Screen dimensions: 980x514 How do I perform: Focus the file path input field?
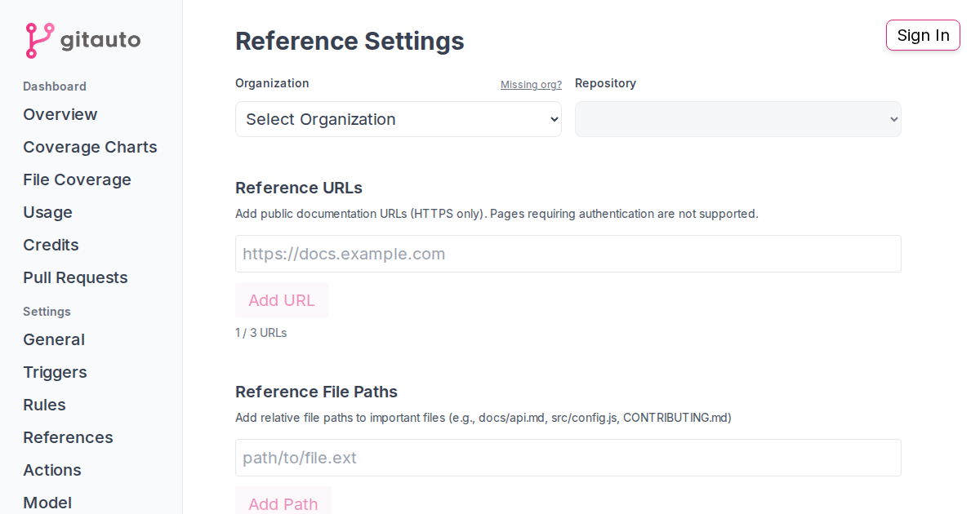click(x=568, y=458)
